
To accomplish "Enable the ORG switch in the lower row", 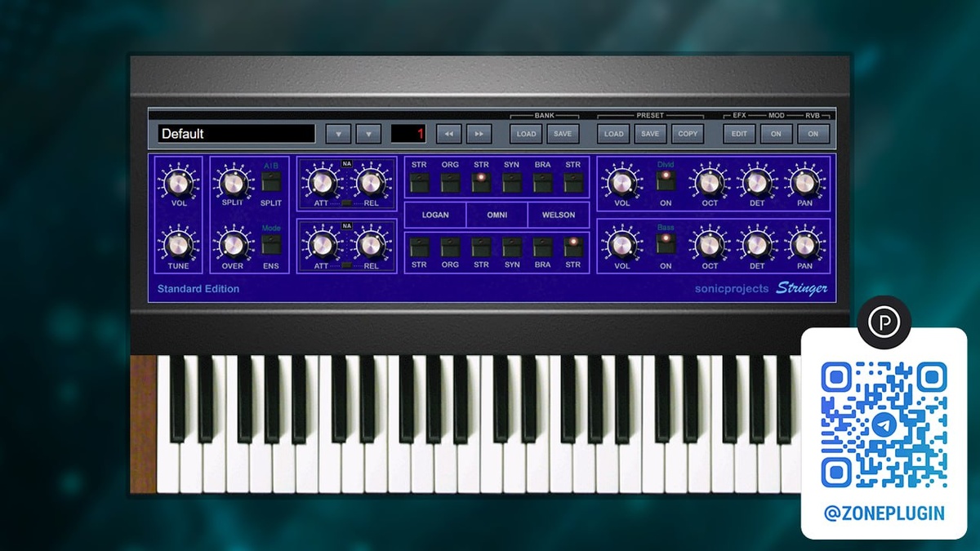I will 450,247.
